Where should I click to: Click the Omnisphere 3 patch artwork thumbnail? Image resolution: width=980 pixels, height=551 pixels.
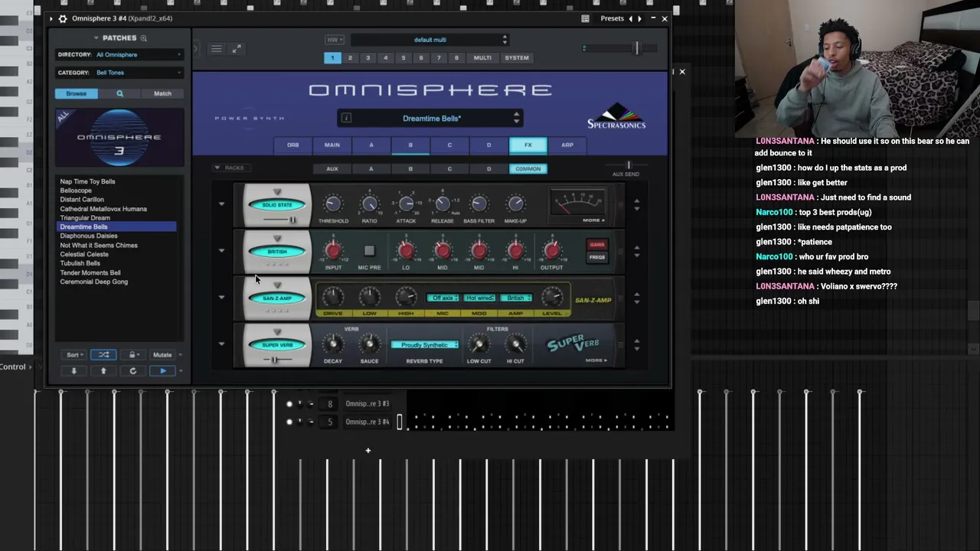click(x=119, y=138)
